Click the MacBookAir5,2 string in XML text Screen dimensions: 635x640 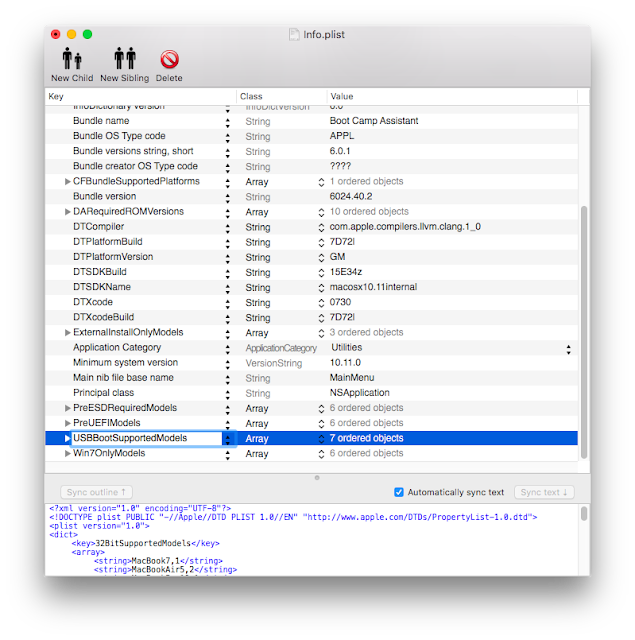(x=162, y=569)
